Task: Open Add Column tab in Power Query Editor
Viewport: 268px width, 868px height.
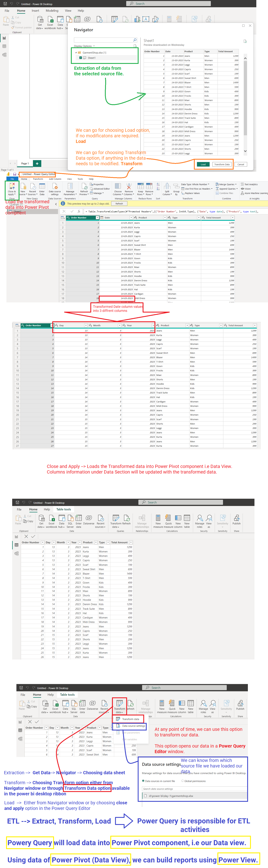Action: (x=55, y=179)
